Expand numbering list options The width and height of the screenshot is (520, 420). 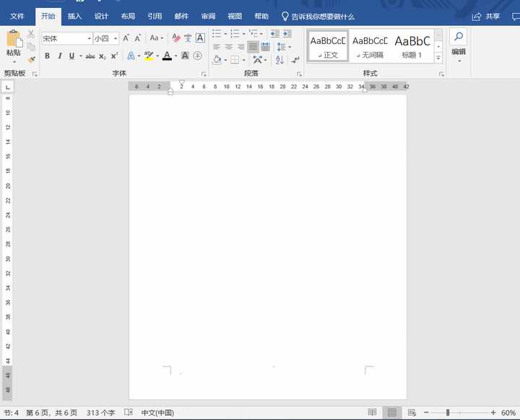coord(244,34)
